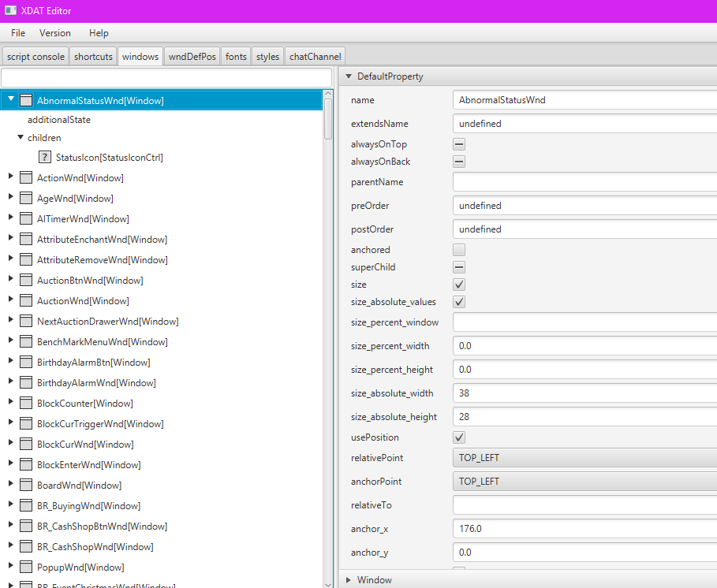Viewport: 717px width, 588px height.
Task: Click the tree scrollbar thumb
Action: point(328,119)
